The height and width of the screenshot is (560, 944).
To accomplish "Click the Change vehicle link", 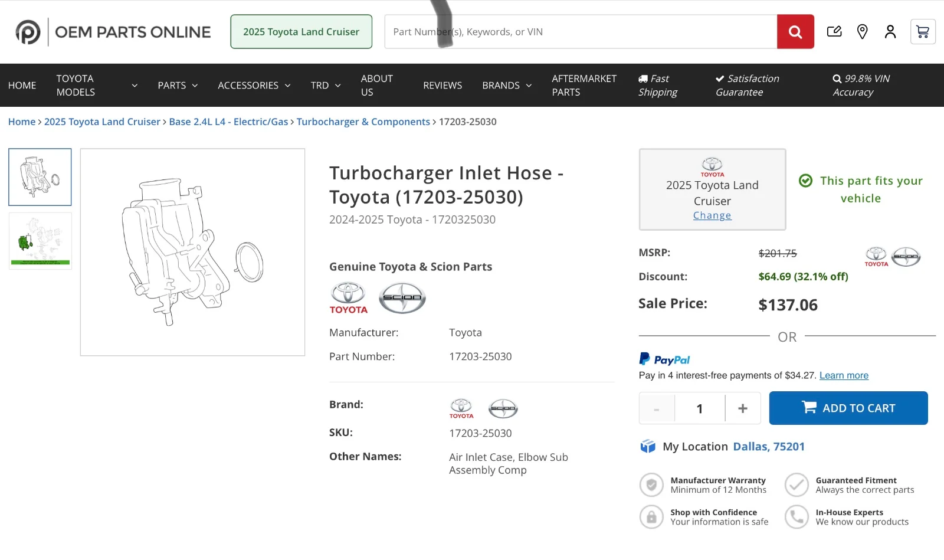I will [x=712, y=215].
